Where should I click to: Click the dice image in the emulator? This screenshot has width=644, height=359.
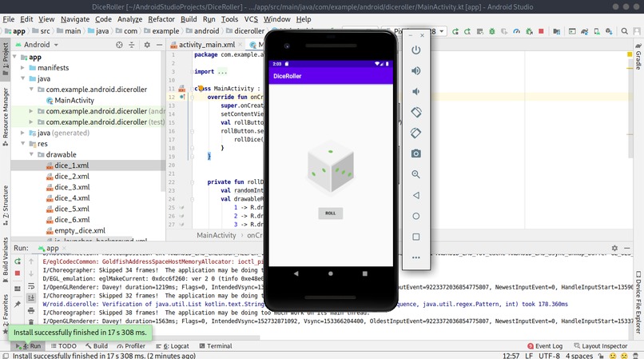pyautogui.click(x=331, y=166)
